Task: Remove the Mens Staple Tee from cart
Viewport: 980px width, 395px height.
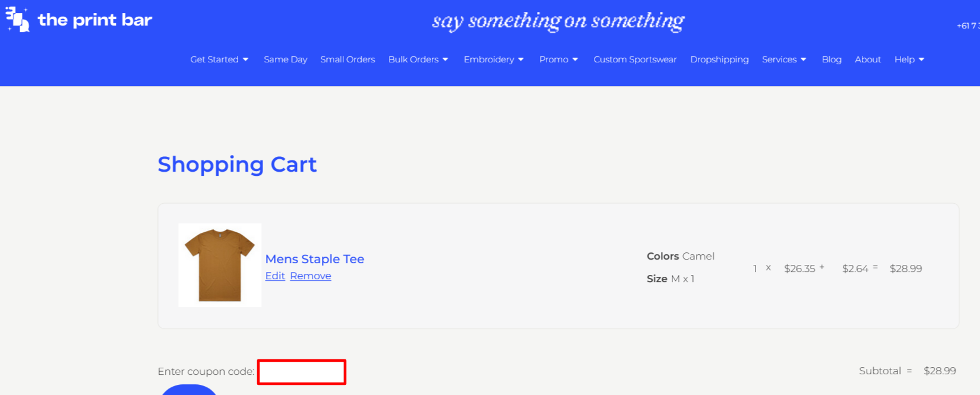Action: coord(311,276)
